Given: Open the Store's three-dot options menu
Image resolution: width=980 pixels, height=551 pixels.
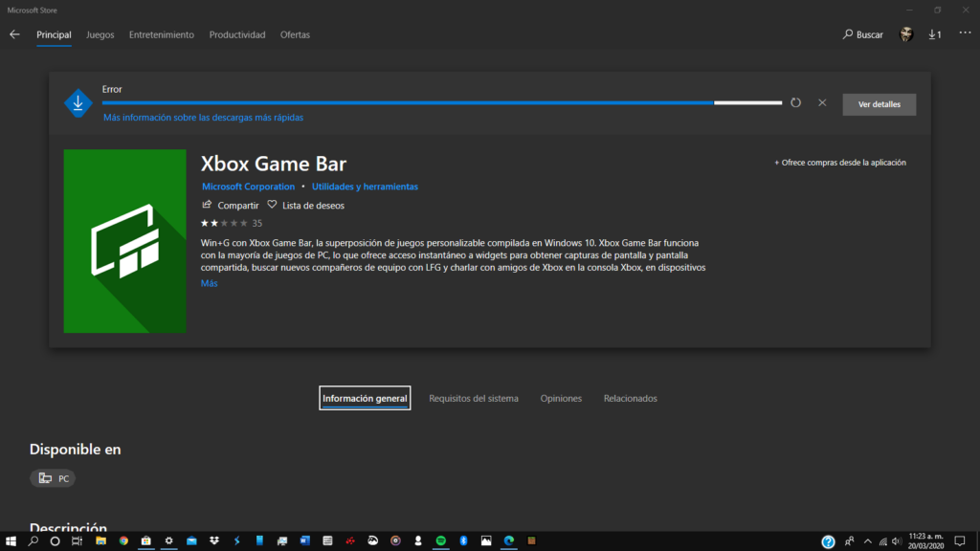Looking at the screenshot, I should click(x=965, y=33).
